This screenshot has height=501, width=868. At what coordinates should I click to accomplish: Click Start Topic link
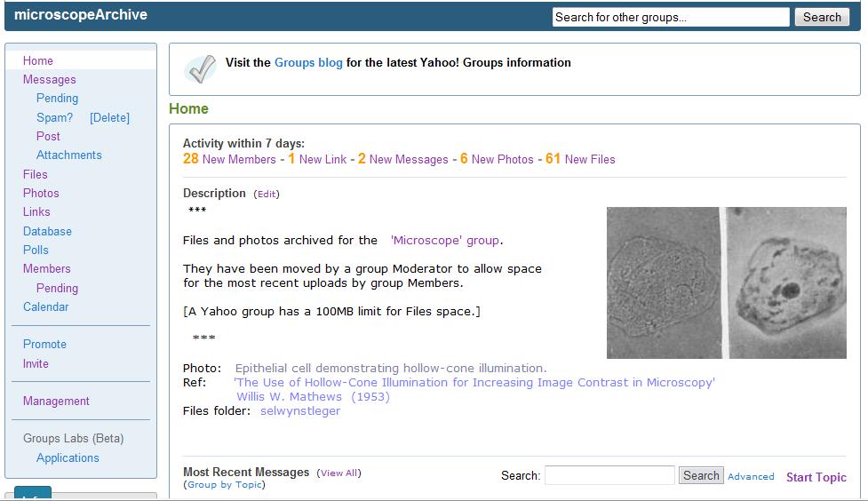(x=816, y=477)
